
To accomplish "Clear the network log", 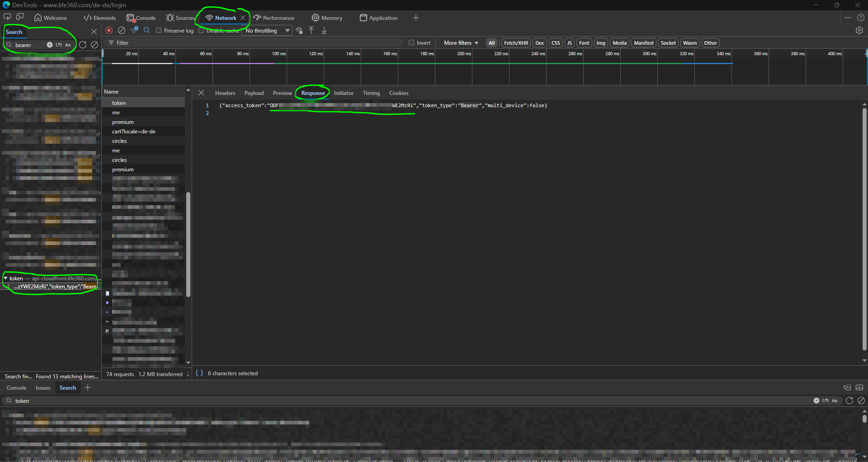I will [122, 30].
